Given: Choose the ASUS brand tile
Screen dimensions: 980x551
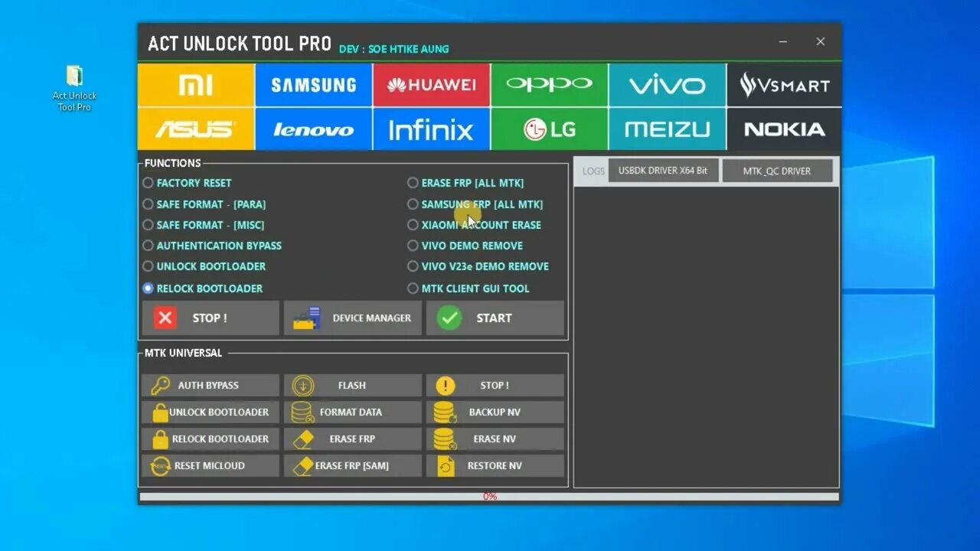Looking at the screenshot, I should (x=196, y=129).
